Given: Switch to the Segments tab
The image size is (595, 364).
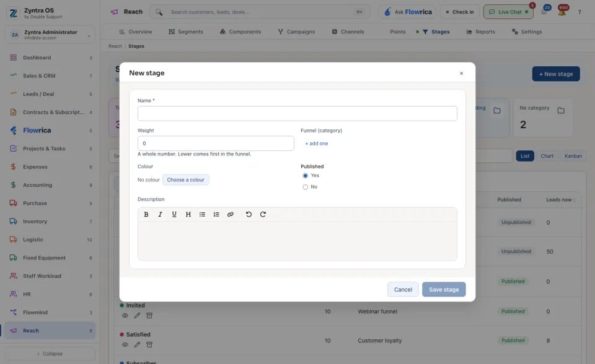Looking at the screenshot, I should click(186, 32).
